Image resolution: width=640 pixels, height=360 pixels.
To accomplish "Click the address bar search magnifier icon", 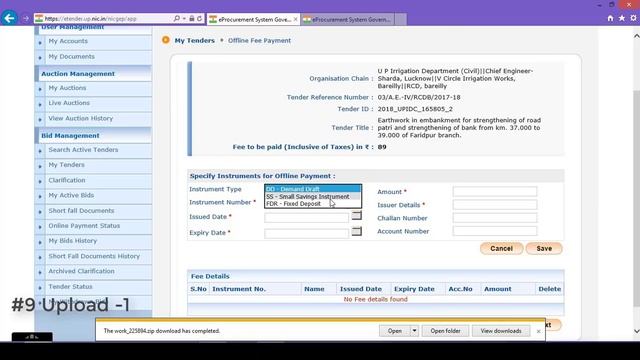I will coord(176,19).
